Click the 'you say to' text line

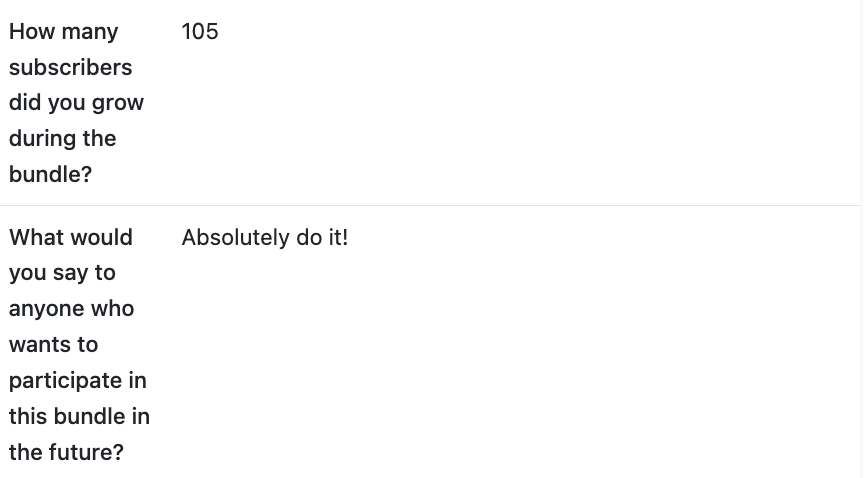(x=62, y=273)
